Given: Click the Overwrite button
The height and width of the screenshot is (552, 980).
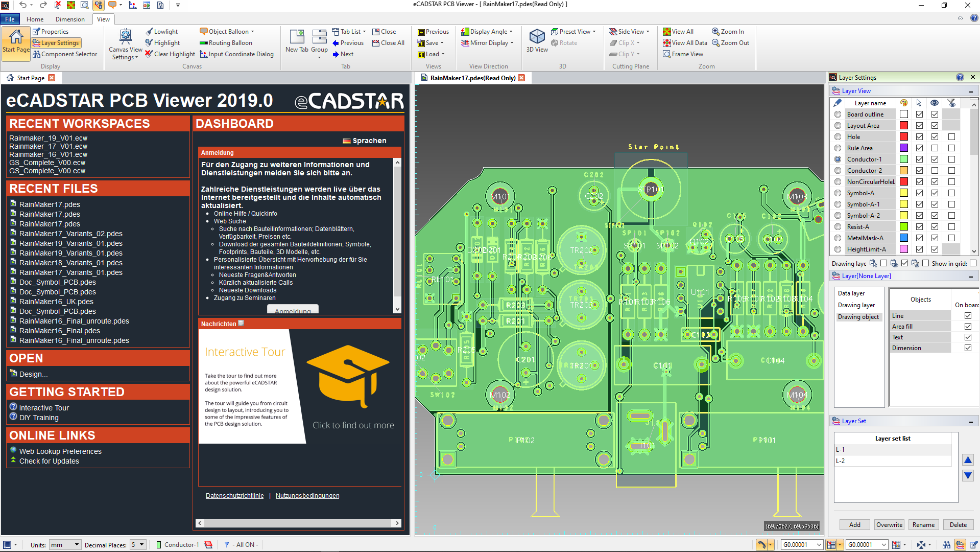Looking at the screenshot, I should 889,525.
